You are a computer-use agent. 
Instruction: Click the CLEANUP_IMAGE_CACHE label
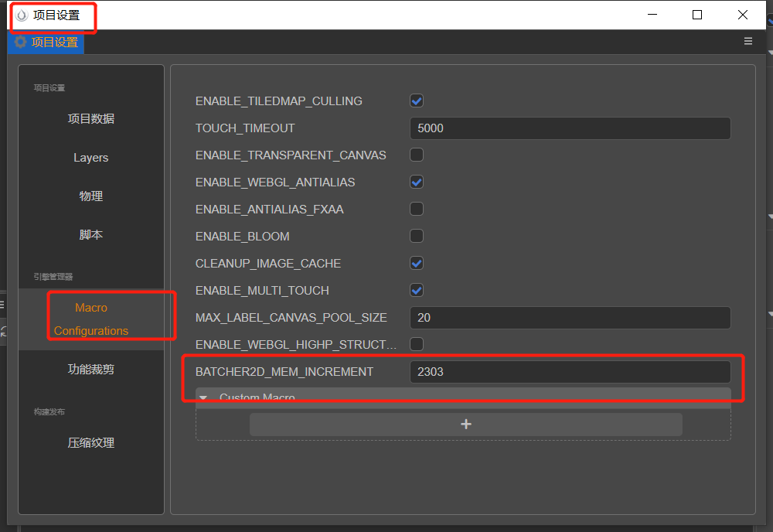(268, 264)
